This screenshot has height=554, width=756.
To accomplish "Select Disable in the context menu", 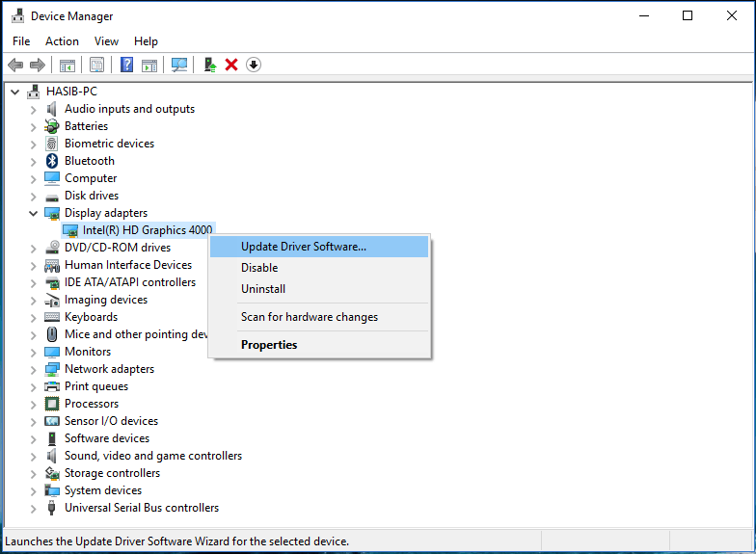I will tap(259, 268).
